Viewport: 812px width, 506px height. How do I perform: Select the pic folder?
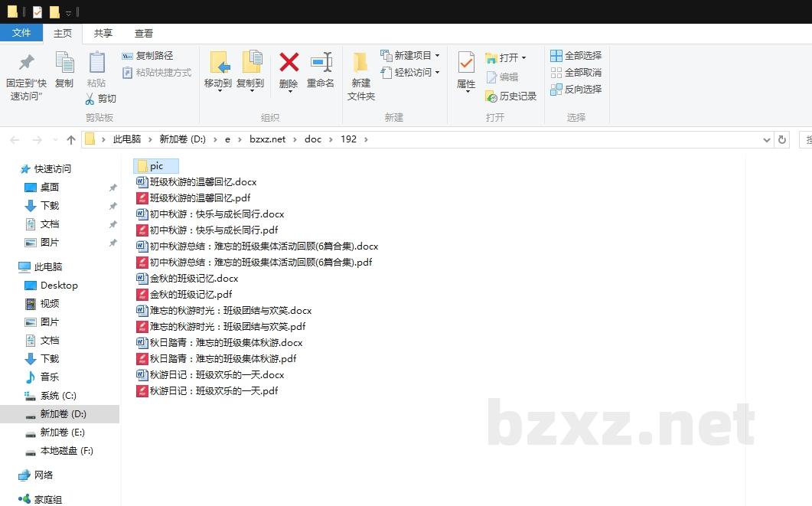(156, 166)
